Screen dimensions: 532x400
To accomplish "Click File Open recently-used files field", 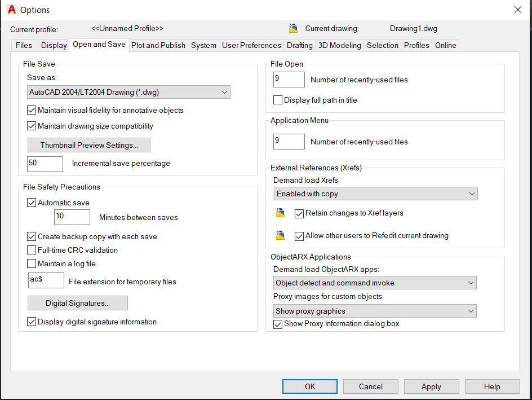I will pos(289,80).
